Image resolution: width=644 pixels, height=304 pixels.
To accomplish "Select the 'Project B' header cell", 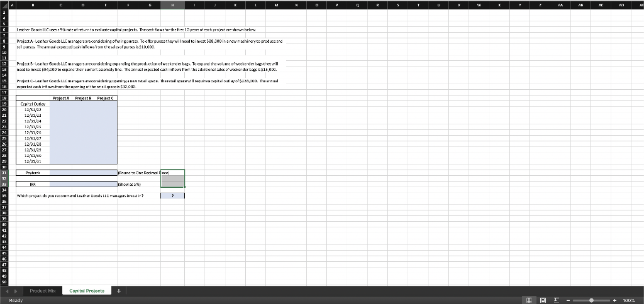I will point(84,98).
